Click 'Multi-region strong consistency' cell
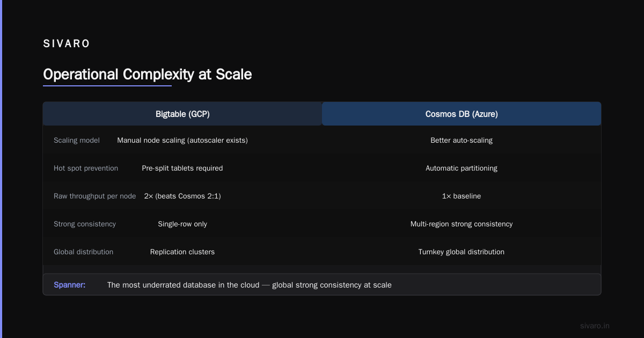Image resolution: width=644 pixels, height=338 pixels. [x=462, y=224]
